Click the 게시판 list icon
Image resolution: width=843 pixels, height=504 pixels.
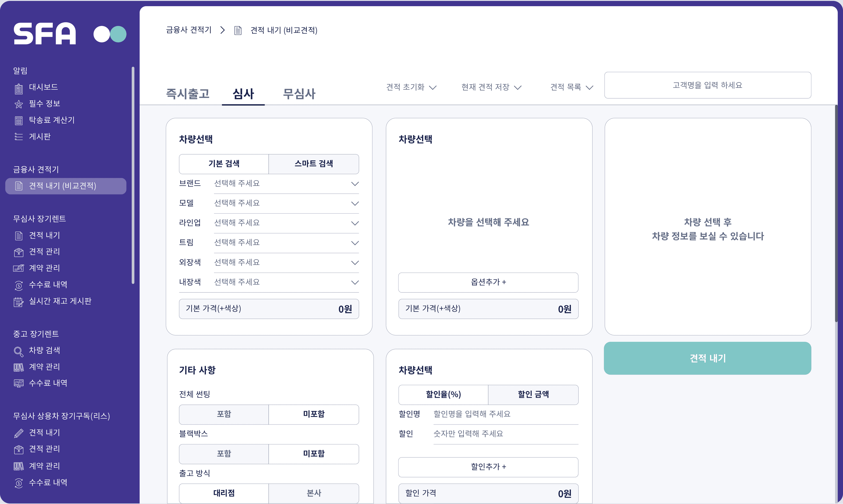click(19, 137)
